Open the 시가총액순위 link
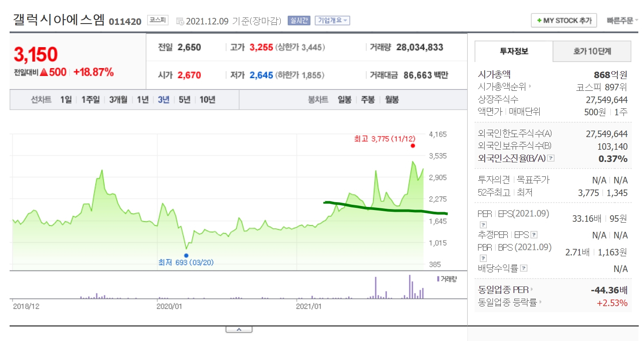The width and height of the screenshot is (644, 341). click(505, 86)
